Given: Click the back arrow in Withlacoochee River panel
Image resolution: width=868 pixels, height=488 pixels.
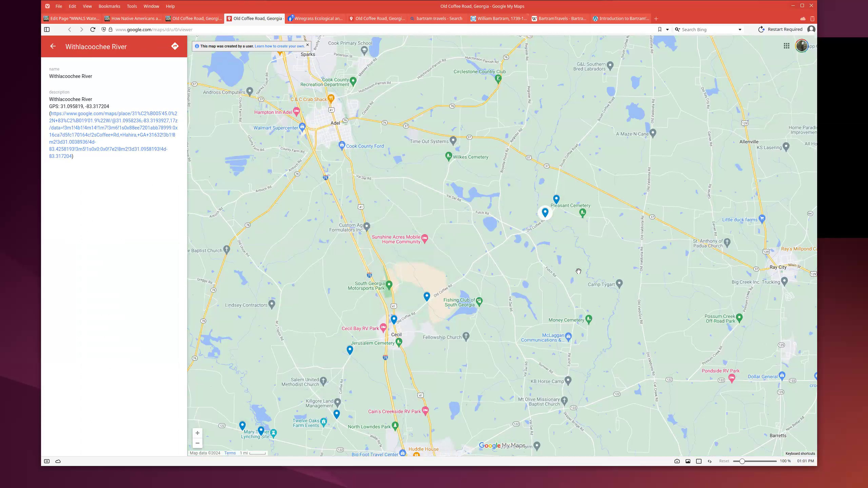Looking at the screenshot, I should [x=53, y=46].
